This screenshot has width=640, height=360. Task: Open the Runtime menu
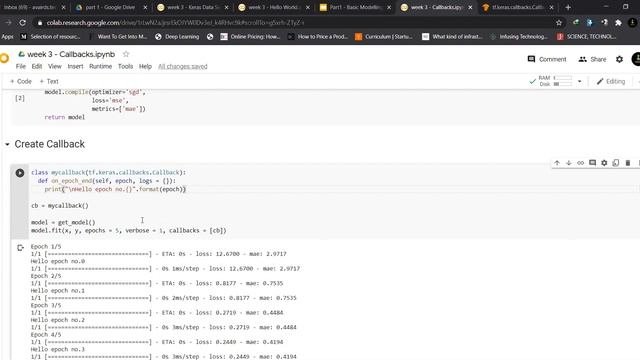(100, 67)
